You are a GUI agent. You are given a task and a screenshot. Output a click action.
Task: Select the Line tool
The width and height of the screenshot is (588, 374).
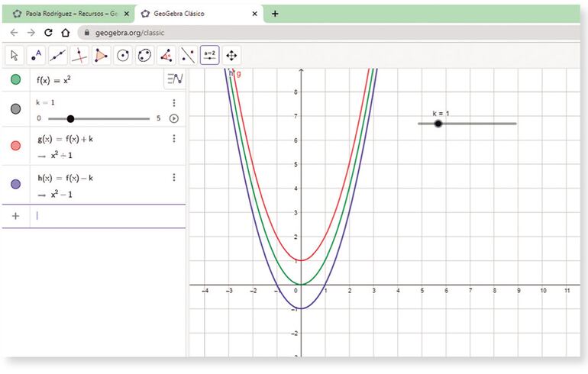(58, 56)
